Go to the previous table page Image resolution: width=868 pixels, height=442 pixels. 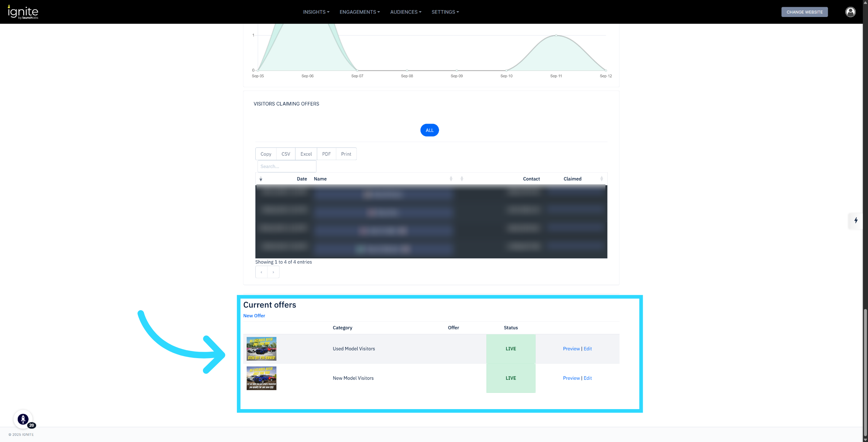tap(261, 272)
